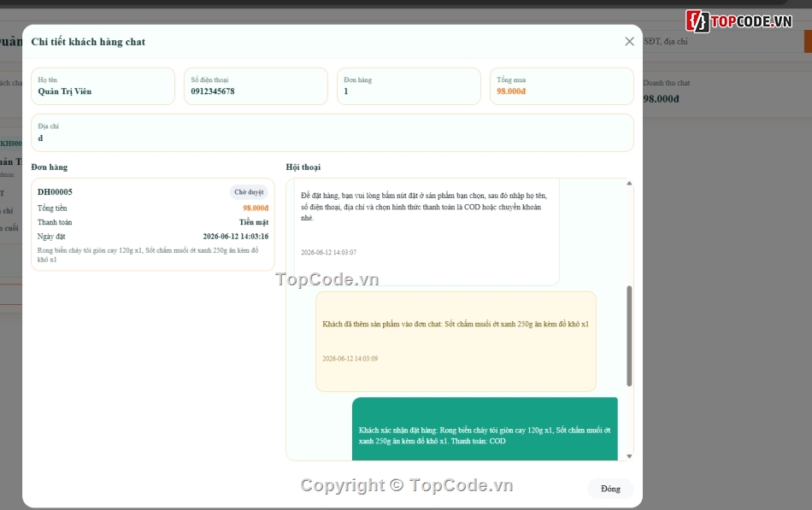Click the Họ tên field Quản Trị Viên

pyautogui.click(x=103, y=86)
